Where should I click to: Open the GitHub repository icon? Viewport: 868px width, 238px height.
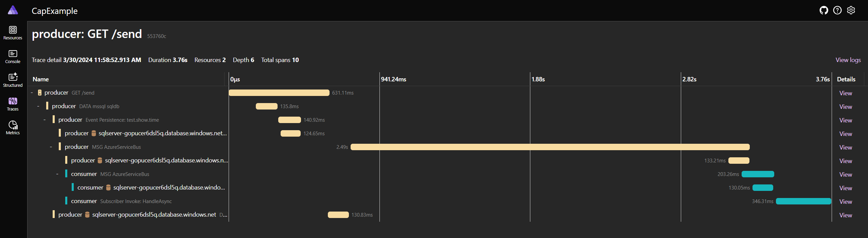(823, 11)
